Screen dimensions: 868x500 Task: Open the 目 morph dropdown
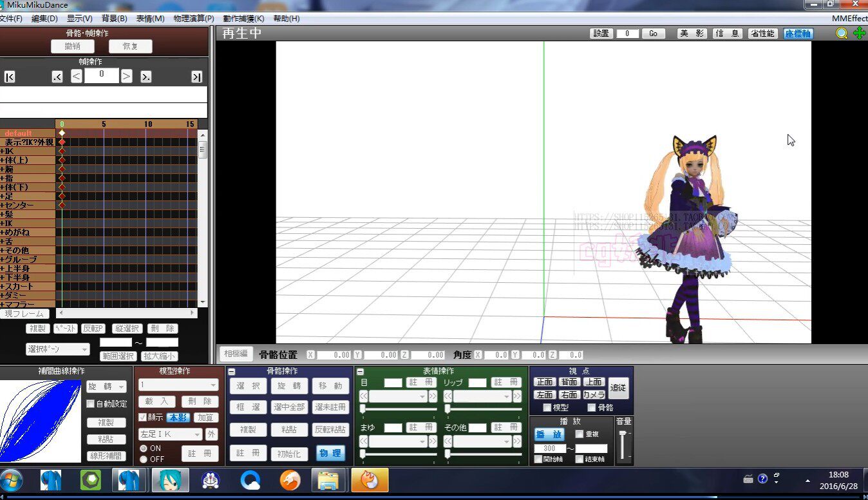click(x=398, y=396)
